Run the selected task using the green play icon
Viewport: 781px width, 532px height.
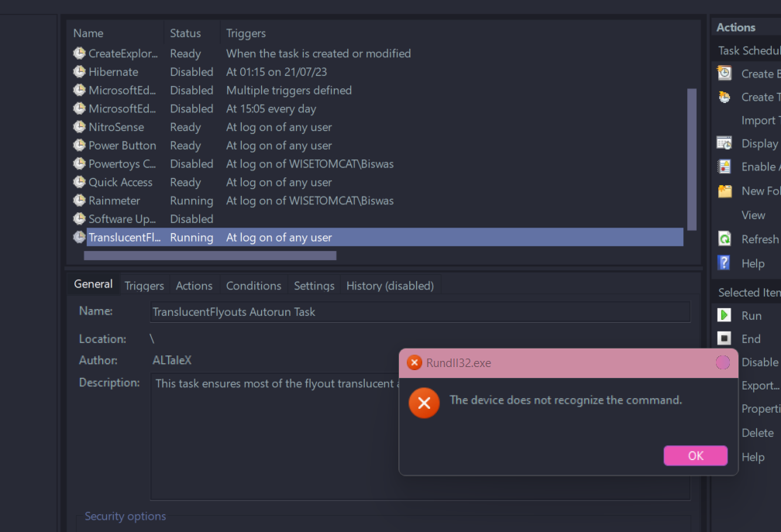click(x=724, y=315)
